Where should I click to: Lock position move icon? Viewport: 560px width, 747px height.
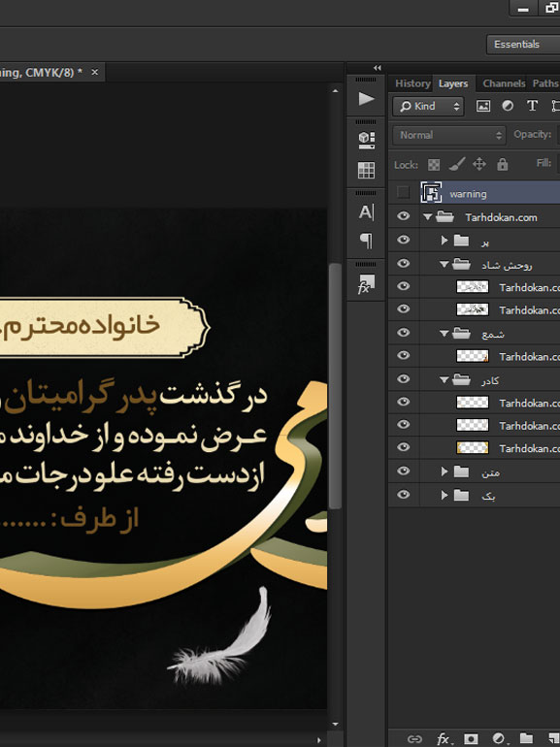pyautogui.click(x=479, y=164)
